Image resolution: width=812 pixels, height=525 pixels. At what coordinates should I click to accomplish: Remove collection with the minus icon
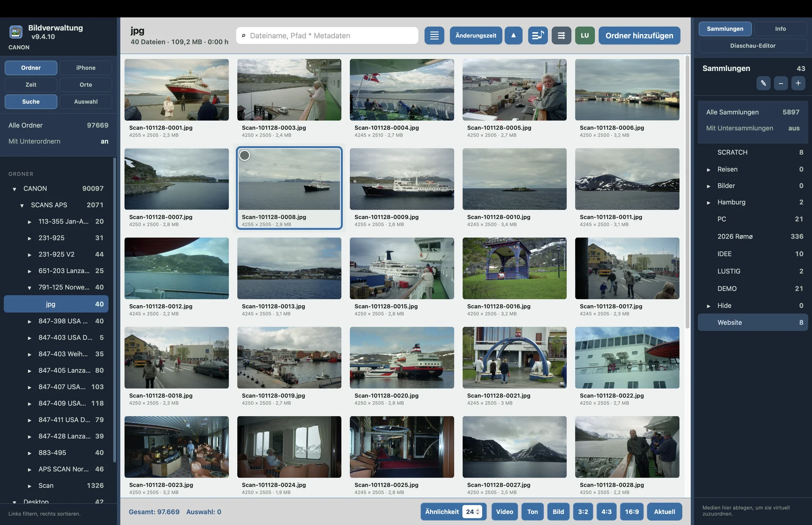[781, 83]
